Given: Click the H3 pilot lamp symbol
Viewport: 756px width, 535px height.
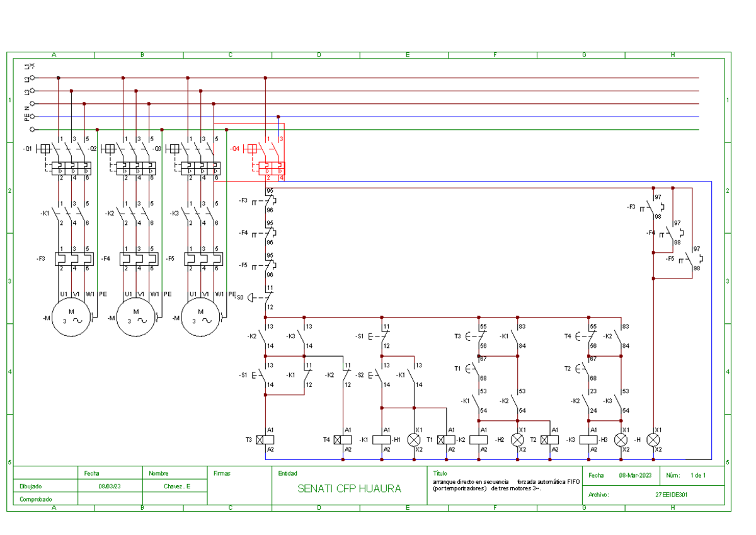Looking at the screenshot, I should (621, 440).
